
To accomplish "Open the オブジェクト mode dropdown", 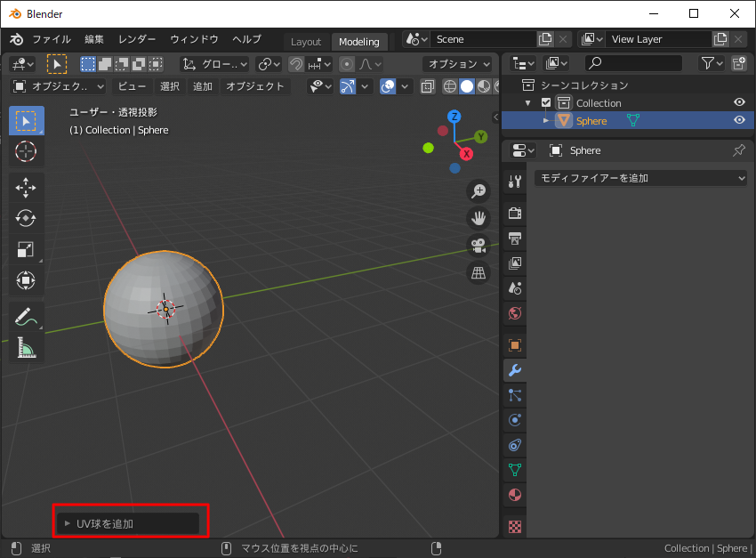I will pos(58,86).
